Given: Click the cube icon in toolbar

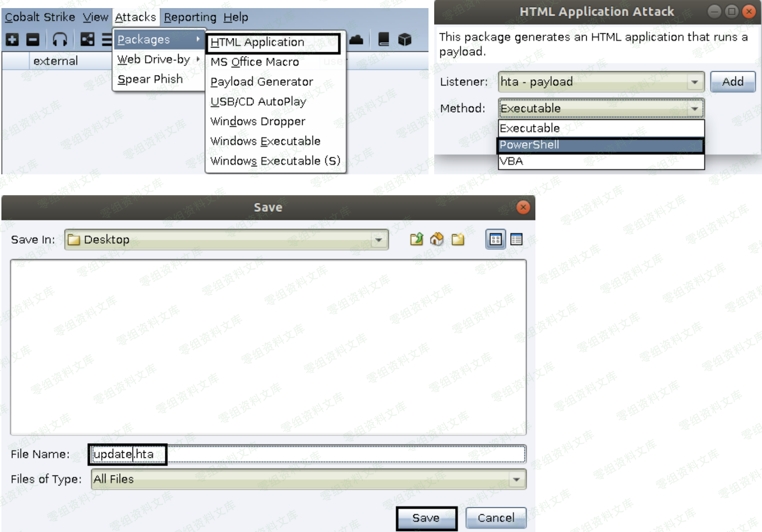Looking at the screenshot, I should click(x=405, y=40).
